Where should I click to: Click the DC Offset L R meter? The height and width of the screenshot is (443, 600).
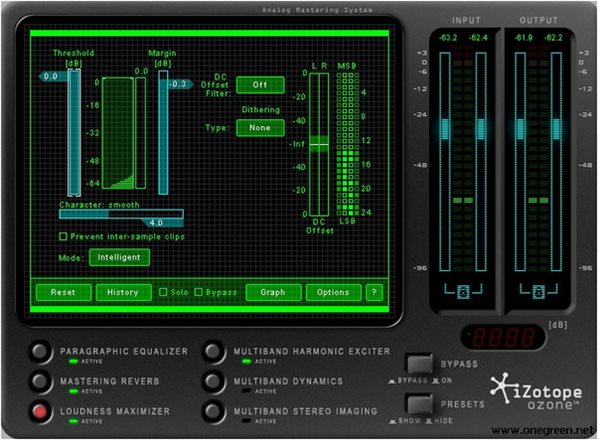[319, 145]
